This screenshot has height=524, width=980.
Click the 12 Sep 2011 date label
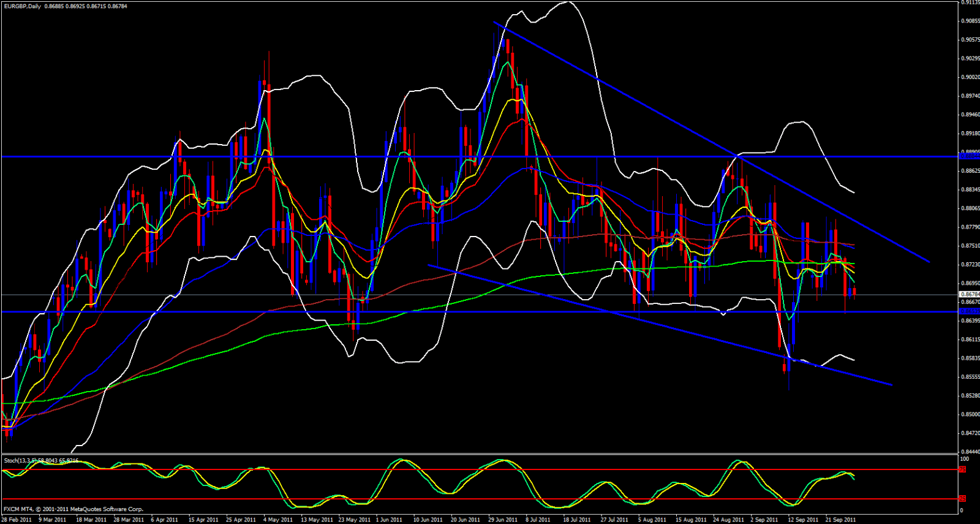pyautogui.click(x=803, y=520)
